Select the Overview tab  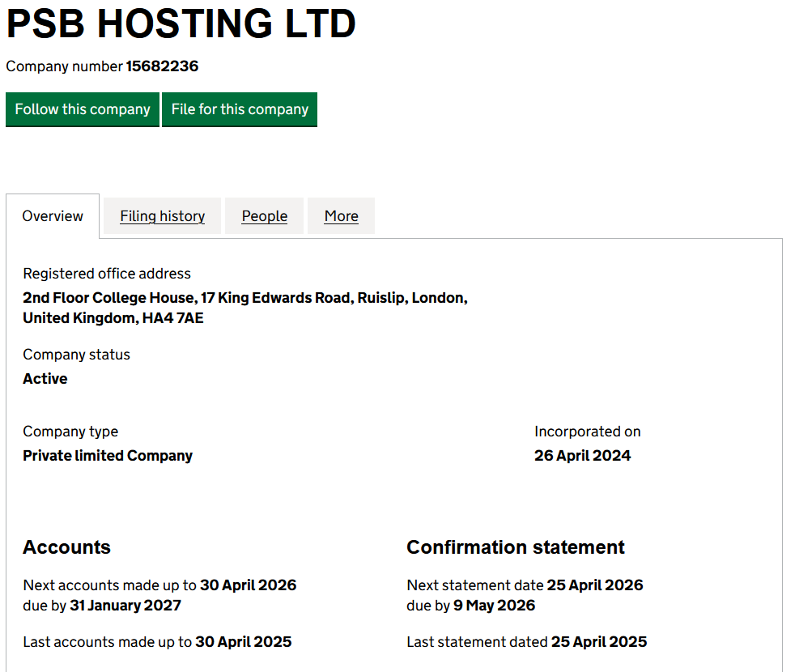coord(53,216)
